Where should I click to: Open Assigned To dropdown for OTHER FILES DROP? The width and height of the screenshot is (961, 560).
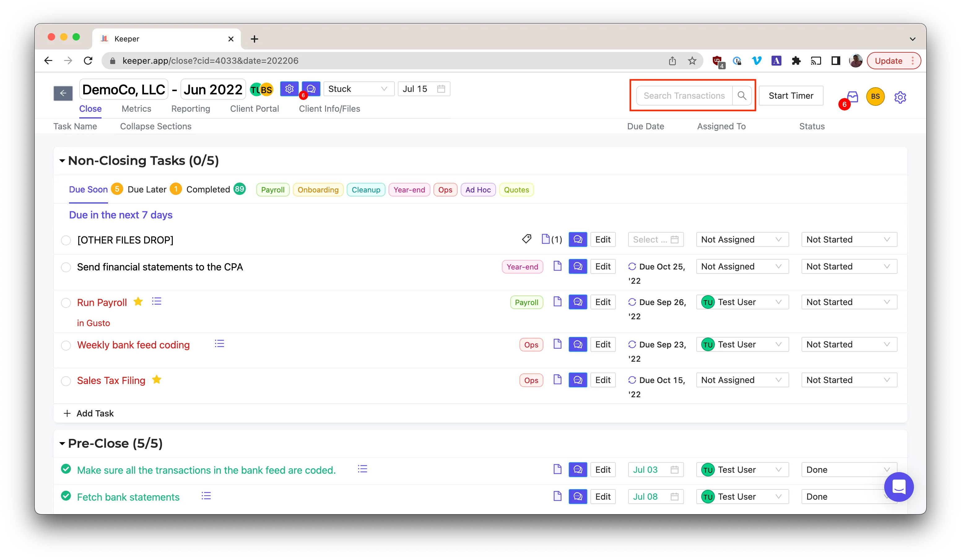(742, 239)
